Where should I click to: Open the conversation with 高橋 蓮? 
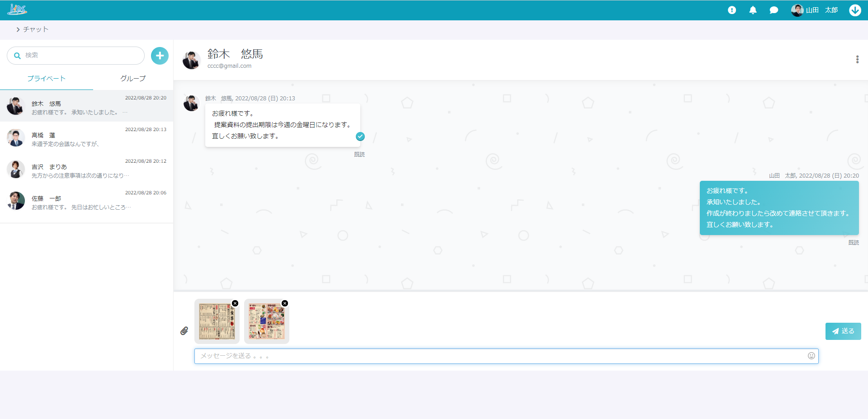click(86, 137)
